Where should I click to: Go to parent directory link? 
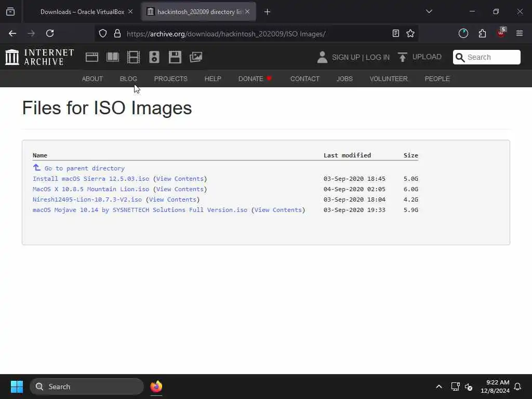click(x=85, y=168)
